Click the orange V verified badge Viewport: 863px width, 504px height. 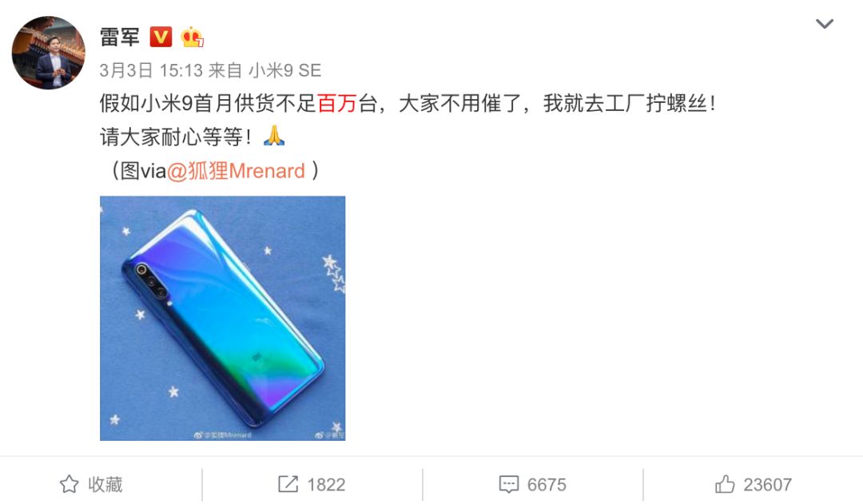(161, 37)
